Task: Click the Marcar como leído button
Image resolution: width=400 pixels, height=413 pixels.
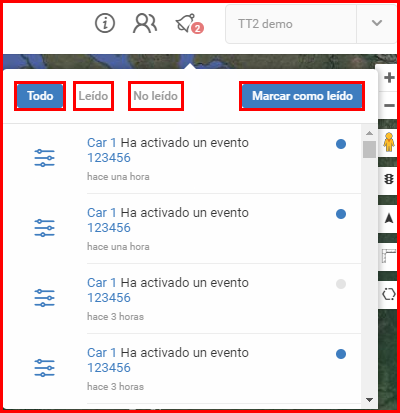Action: (x=302, y=96)
